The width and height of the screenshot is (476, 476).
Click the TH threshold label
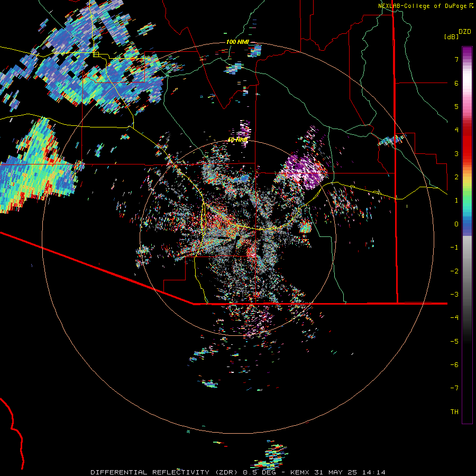tap(454, 412)
